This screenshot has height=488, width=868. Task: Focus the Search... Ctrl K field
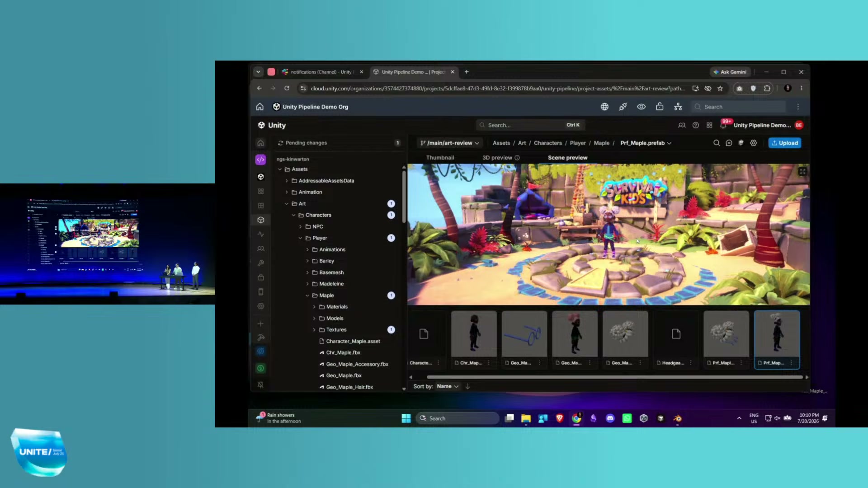point(530,125)
